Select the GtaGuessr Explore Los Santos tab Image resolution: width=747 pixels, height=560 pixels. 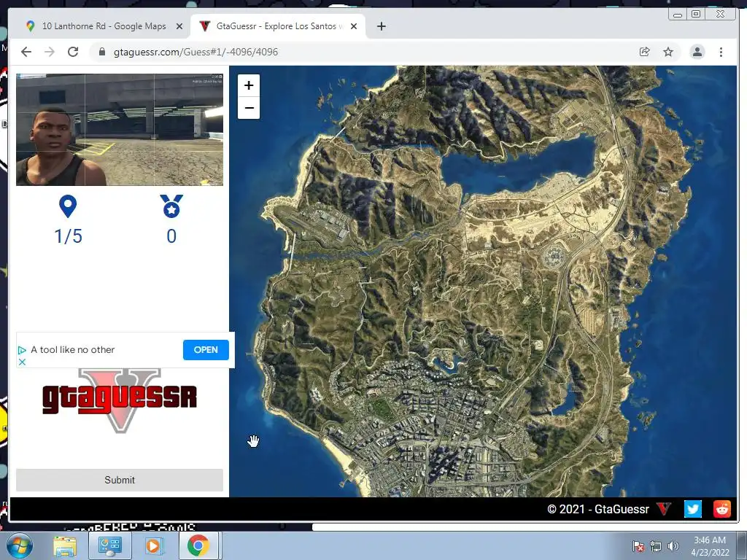pyautogui.click(x=278, y=26)
